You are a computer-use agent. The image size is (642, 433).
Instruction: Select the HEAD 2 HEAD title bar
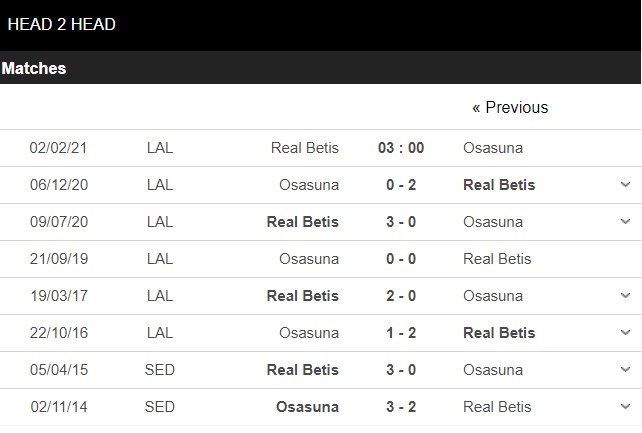coord(321,25)
